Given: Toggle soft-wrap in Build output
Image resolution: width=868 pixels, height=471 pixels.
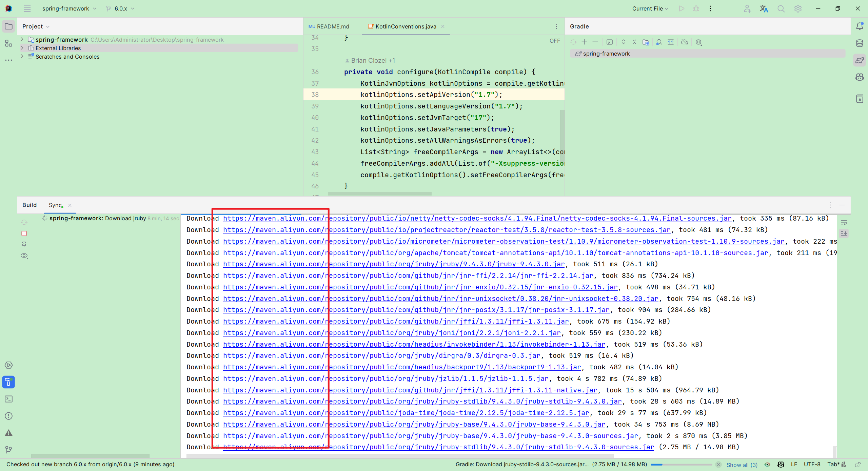Looking at the screenshot, I should coord(844,223).
